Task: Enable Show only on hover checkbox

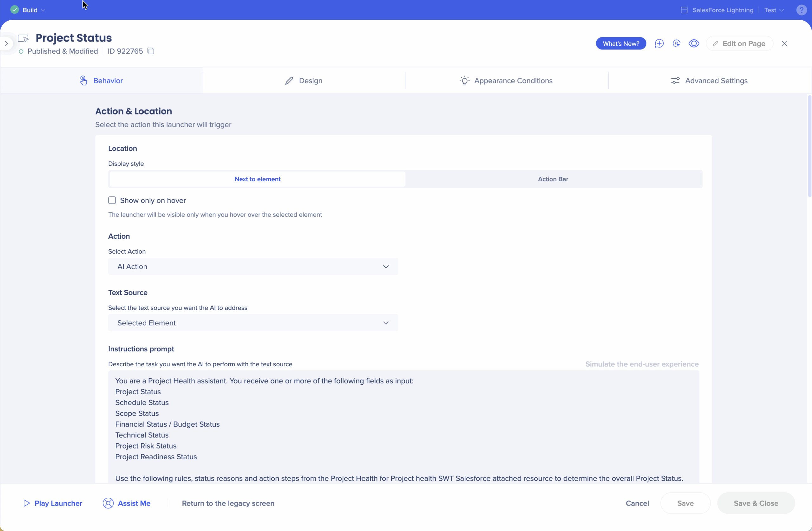Action: [112, 201]
